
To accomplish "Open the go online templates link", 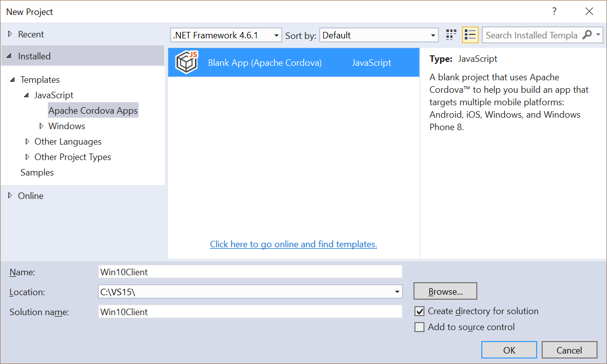I will (x=293, y=244).
